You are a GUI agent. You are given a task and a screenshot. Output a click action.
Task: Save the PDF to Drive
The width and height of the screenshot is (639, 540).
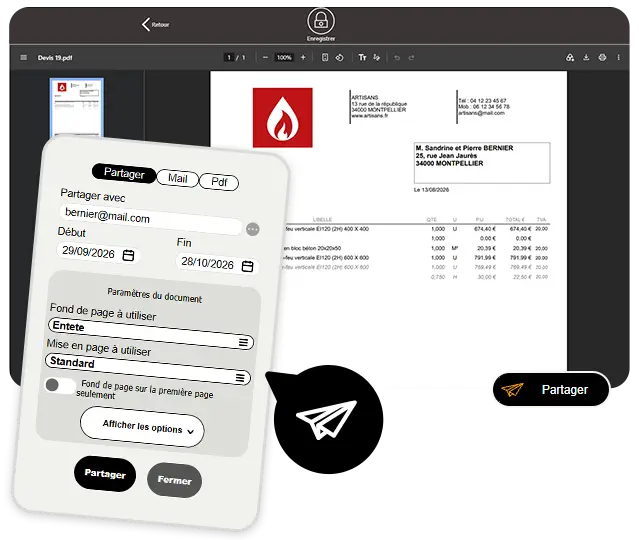click(570, 57)
